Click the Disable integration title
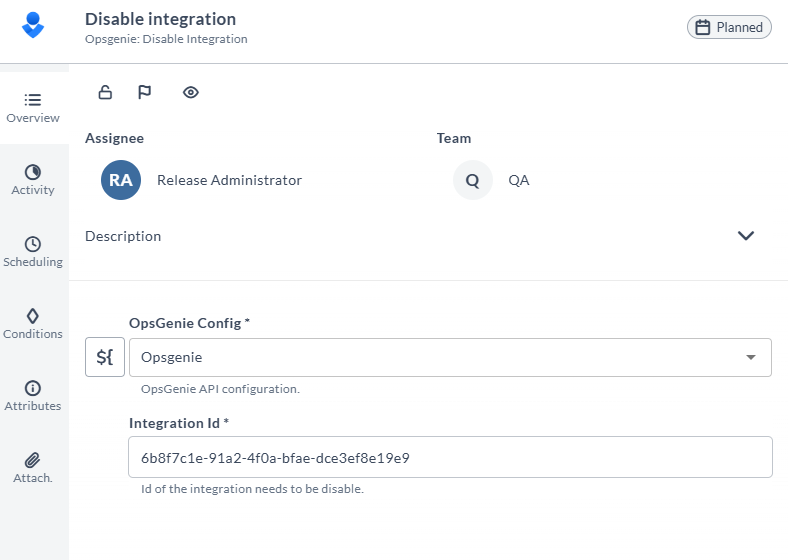Image resolution: width=788 pixels, height=560 pixels. pyautogui.click(x=160, y=19)
